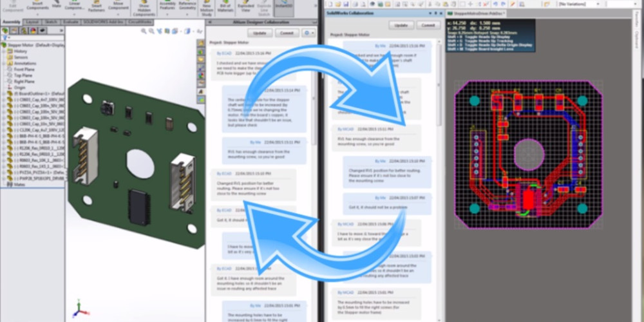
Task: Select the StepperMotorDriver.PcbDoc document tab
Action: point(477,14)
